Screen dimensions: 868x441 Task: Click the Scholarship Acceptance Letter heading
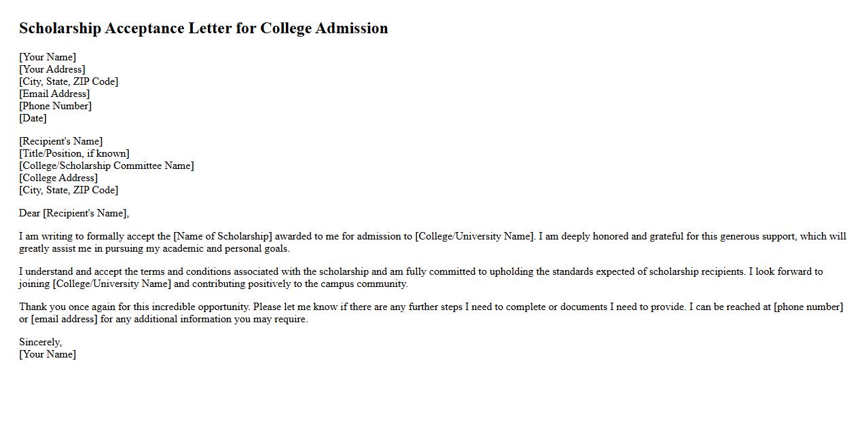point(203,28)
